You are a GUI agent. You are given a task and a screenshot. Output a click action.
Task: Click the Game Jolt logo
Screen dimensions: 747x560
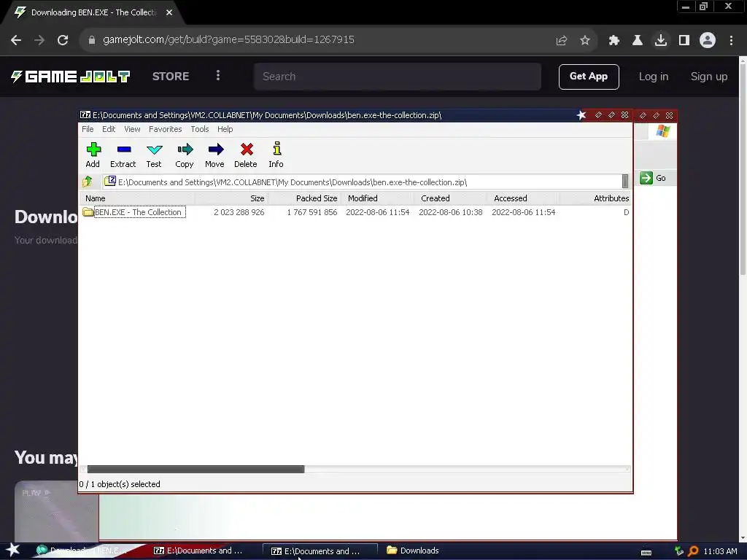tap(71, 77)
